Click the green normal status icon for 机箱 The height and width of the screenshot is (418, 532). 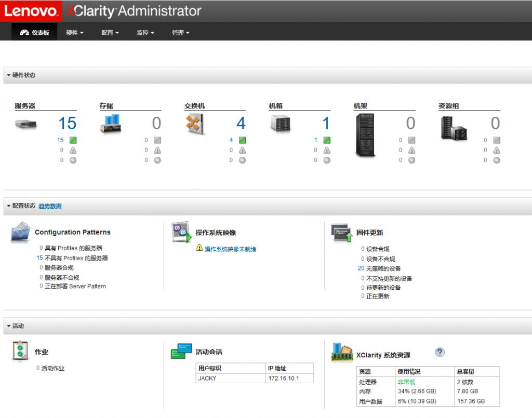click(x=327, y=140)
